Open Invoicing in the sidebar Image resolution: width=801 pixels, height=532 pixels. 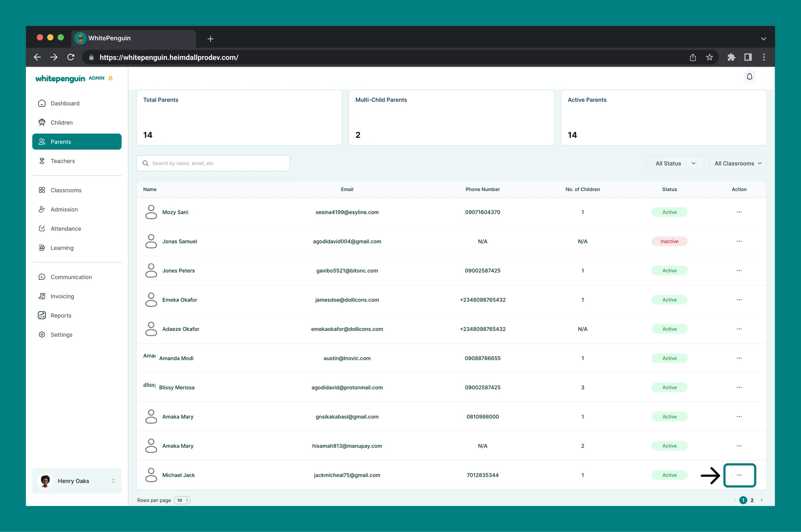[77, 296]
